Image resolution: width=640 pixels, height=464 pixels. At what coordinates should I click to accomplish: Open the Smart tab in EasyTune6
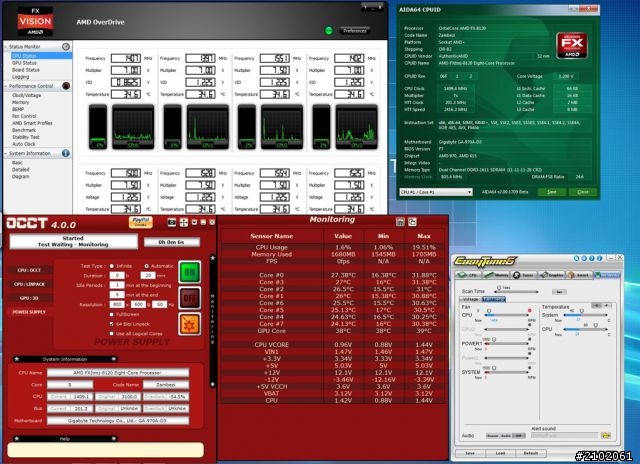click(x=579, y=275)
